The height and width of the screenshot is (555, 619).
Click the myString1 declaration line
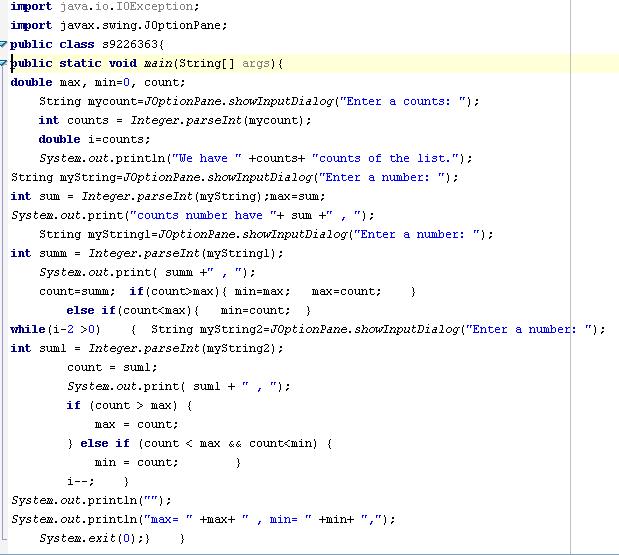click(x=266, y=234)
